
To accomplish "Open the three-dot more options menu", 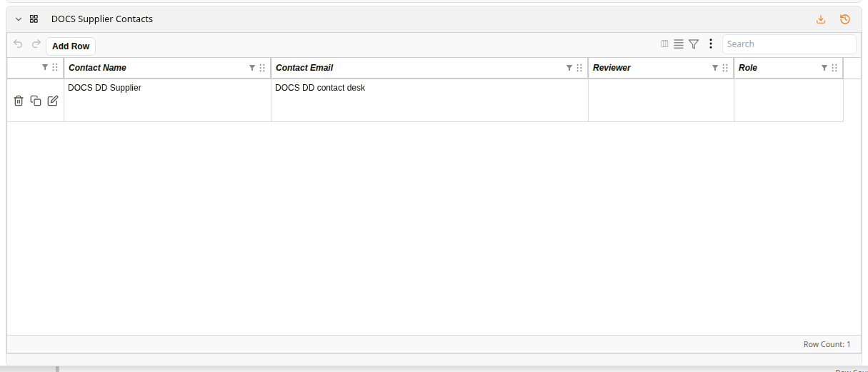I will pos(711,44).
